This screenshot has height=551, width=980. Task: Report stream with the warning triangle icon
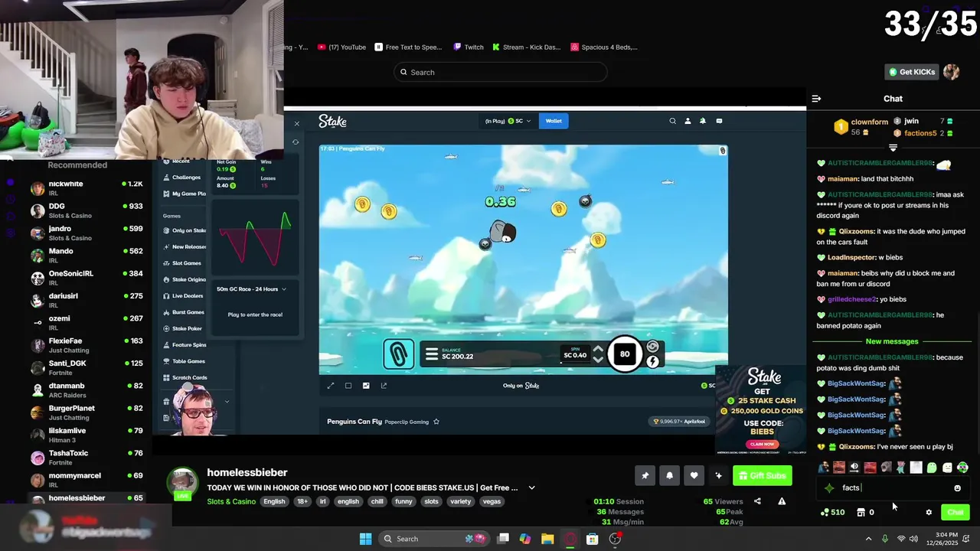click(x=782, y=501)
